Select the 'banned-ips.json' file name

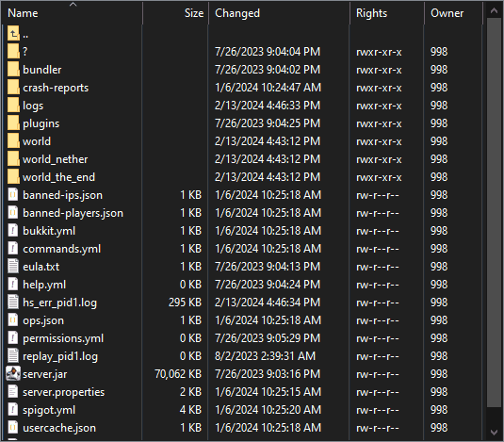tap(63, 195)
